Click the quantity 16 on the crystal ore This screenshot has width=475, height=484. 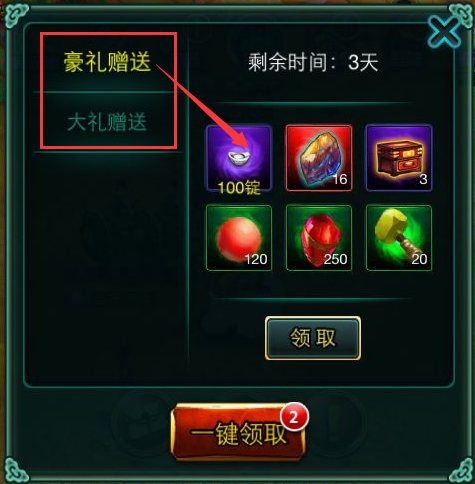point(340,179)
